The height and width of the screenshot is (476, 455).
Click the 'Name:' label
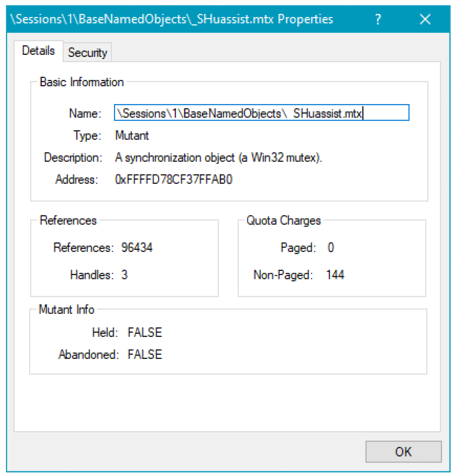pos(85,113)
